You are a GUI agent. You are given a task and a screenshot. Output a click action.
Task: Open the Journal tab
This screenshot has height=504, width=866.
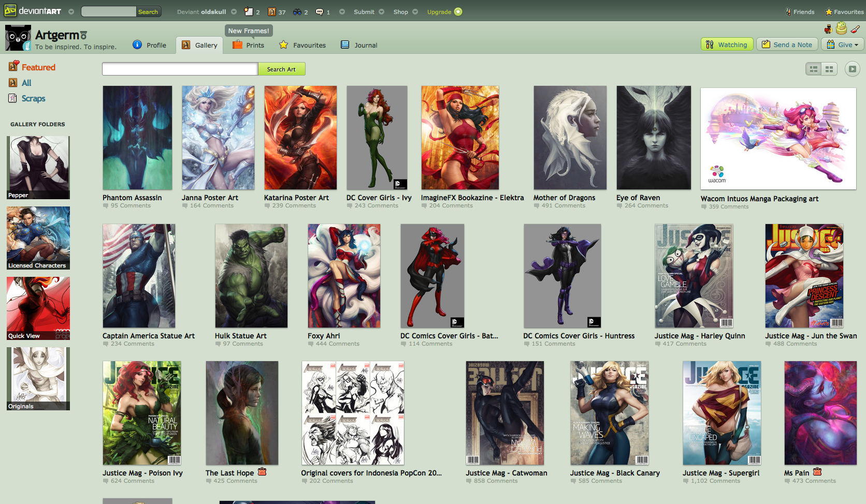click(x=359, y=45)
